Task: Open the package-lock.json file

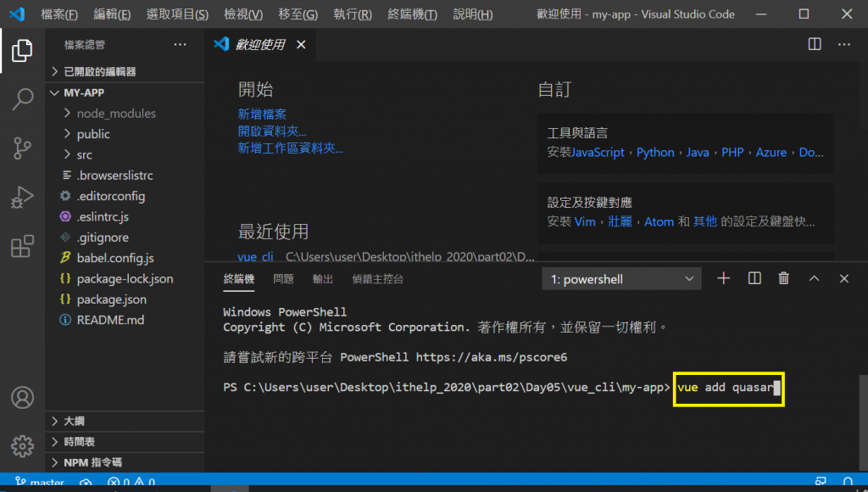Action: click(x=125, y=279)
